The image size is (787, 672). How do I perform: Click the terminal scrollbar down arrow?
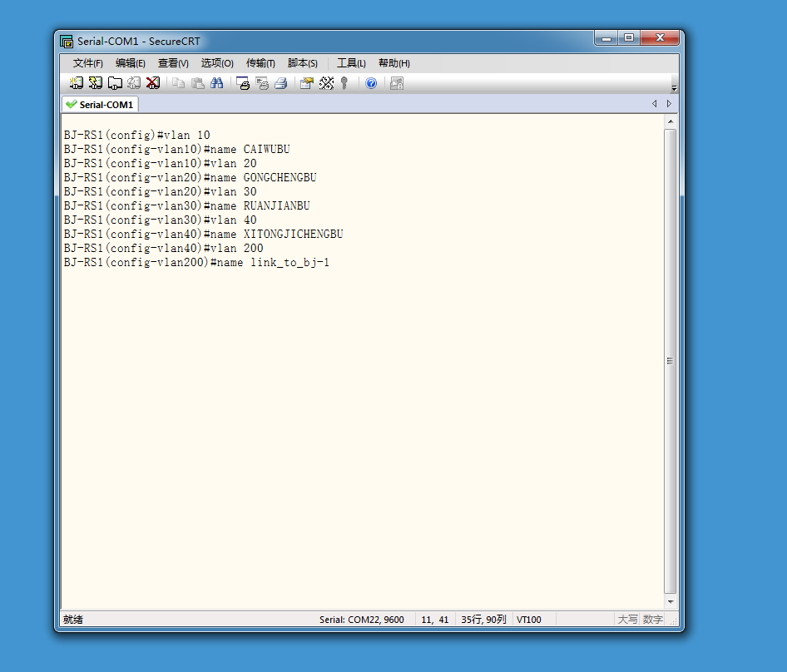coord(671,601)
